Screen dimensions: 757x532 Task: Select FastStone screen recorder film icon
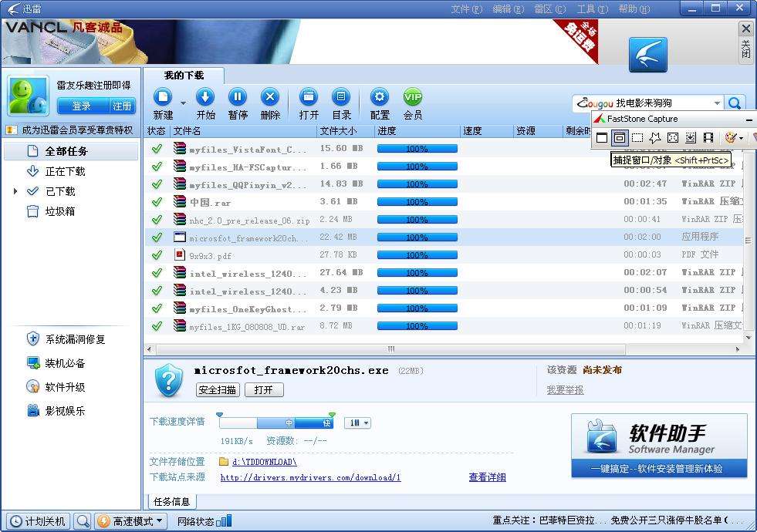click(708, 138)
